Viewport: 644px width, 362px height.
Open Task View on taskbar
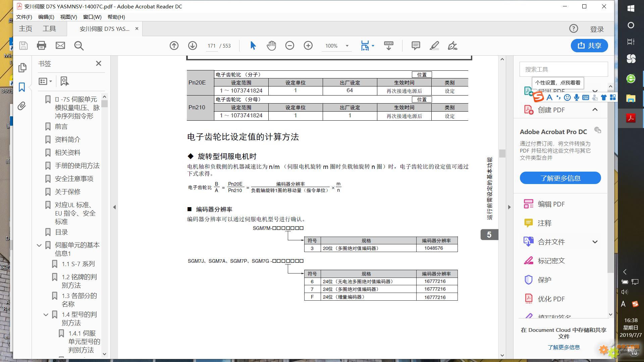(631, 42)
